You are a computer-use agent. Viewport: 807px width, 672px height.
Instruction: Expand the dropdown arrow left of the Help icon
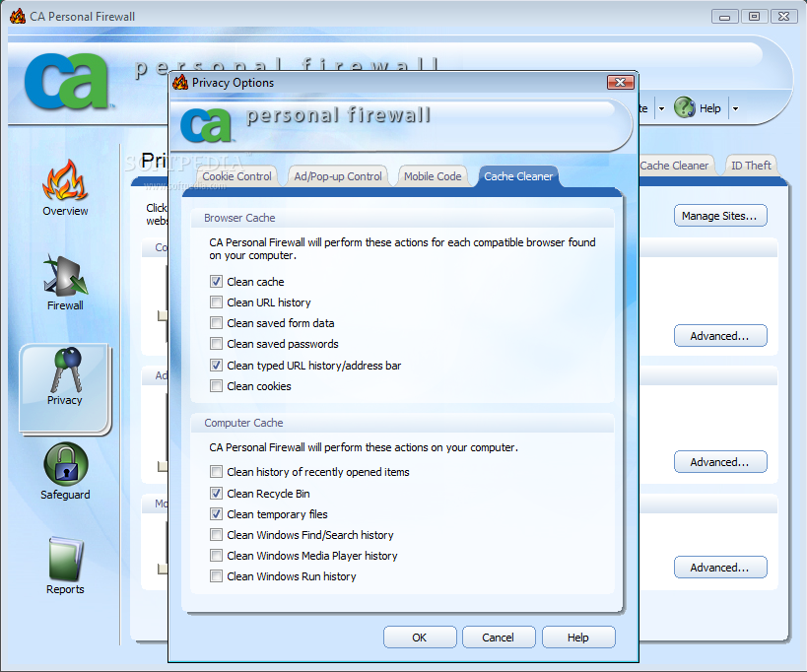(662, 108)
